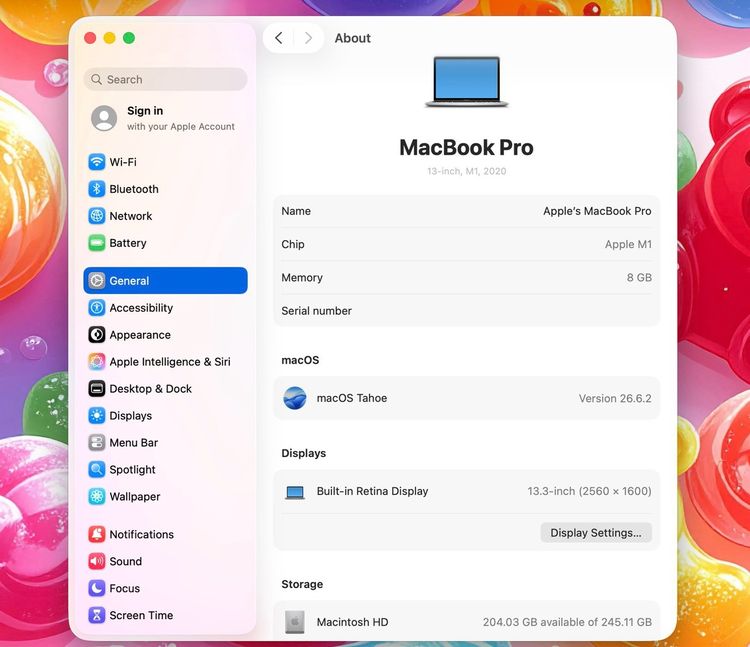Open Apple Intelligence & Siri icon

tap(97, 362)
